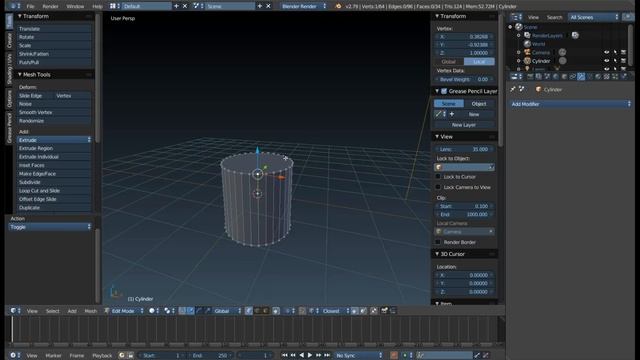This screenshot has width=640, height=360.
Task: Click the snap magnet icon
Action: pyautogui.click(x=302, y=311)
